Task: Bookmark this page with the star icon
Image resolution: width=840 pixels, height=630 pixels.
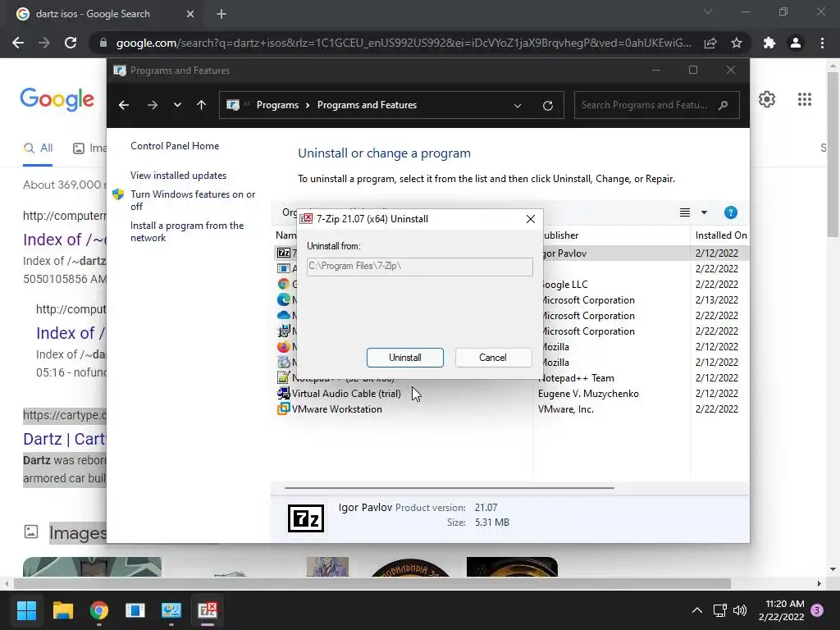Action: point(737,43)
